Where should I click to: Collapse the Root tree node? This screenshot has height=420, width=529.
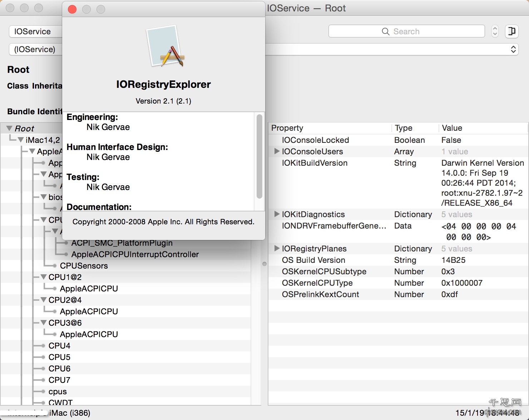[9, 128]
